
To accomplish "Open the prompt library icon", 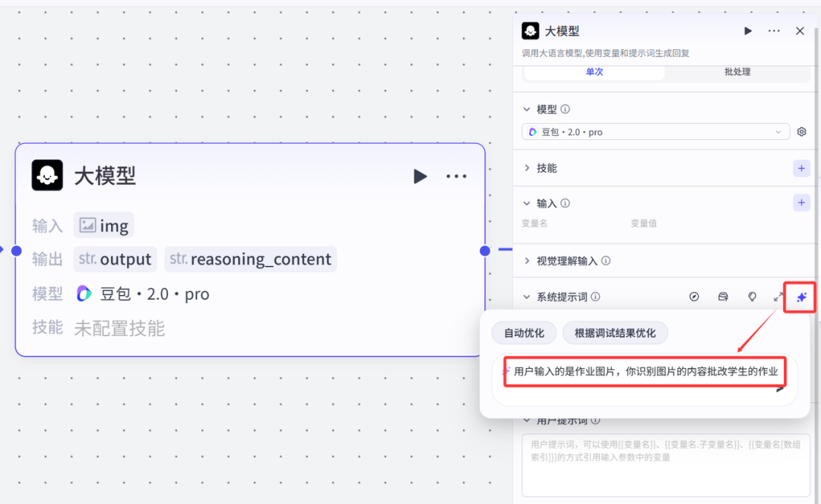I will coord(723,296).
